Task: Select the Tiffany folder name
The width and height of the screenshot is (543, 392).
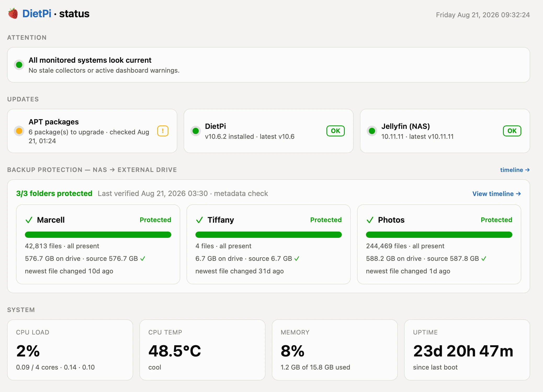Action: point(221,220)
